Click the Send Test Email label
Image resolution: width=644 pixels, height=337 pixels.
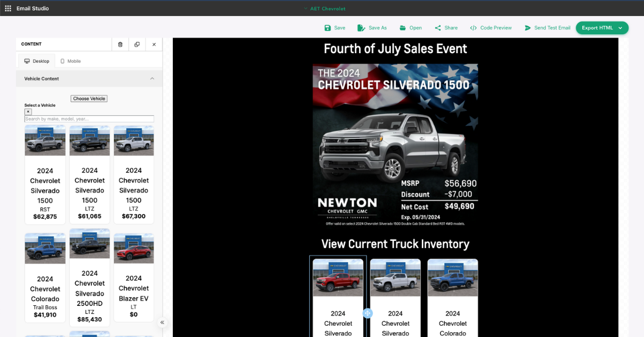tap(552, 28)
